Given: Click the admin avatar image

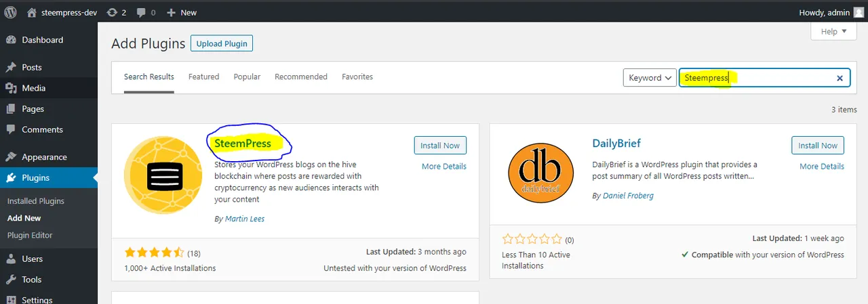Looking at the screenshot, I should 859,12.
